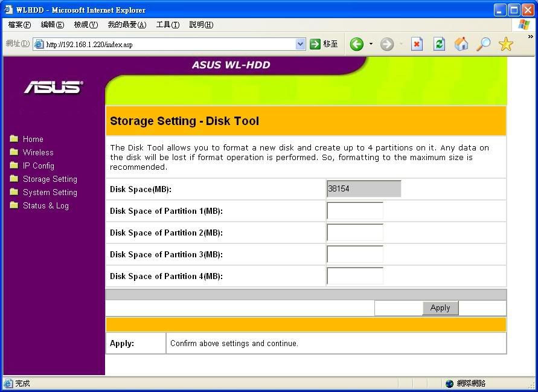Open the Home link in sidebar
Screen dimensions: 538x392
tap(33, 139)
